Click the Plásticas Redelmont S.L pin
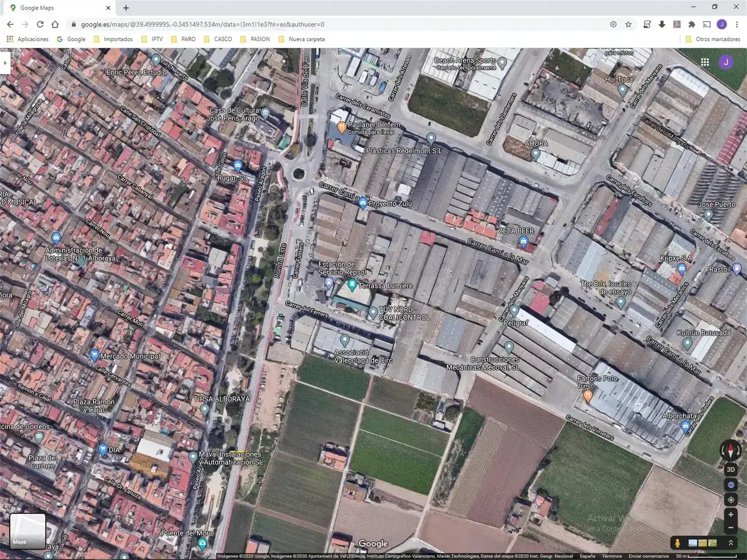This screenshot has height=560, width=747. tap(431, 138)
